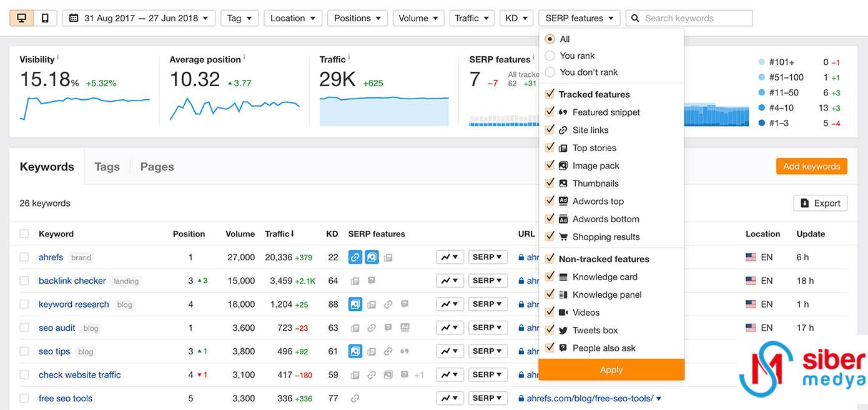Click site links icon in check website traffic row
The width and height of the screenshot is (868, 410).
coord(372,375)
